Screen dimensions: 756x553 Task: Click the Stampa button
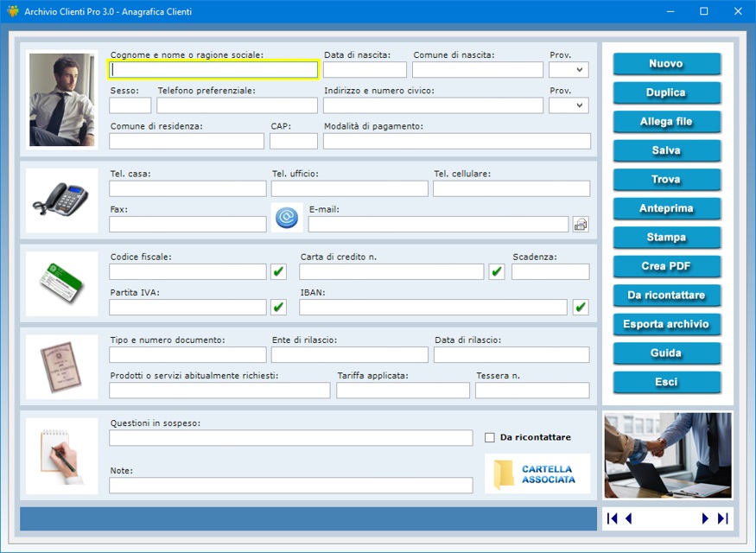pyautogui.click(x=667, y=238)
